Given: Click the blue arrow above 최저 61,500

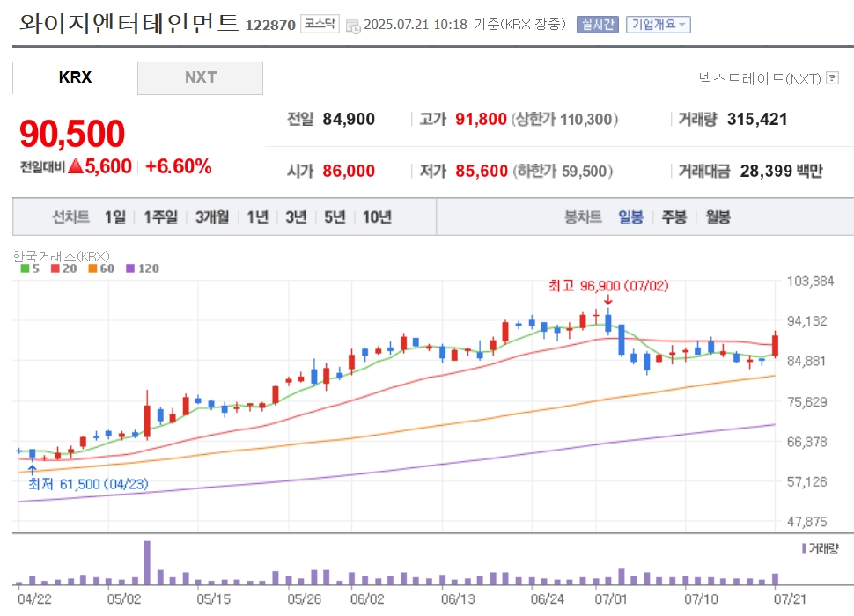Looking at the screenshot, I should point(32,470).
